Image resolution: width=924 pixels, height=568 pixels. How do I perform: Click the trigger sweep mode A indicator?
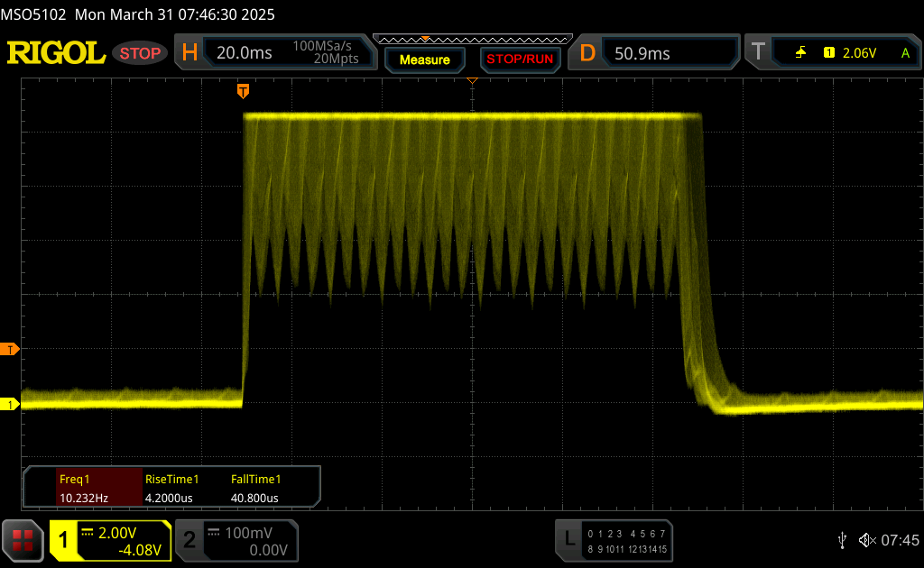905,53
